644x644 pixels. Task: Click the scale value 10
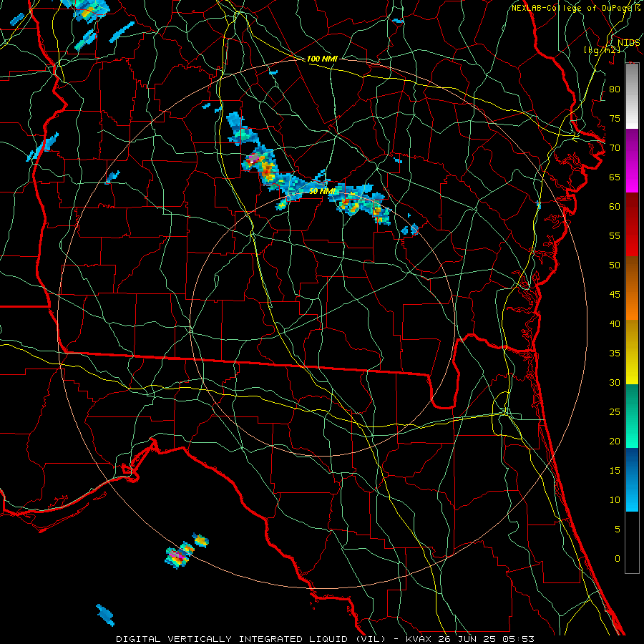pyautogui.click(x=615, y=500)
